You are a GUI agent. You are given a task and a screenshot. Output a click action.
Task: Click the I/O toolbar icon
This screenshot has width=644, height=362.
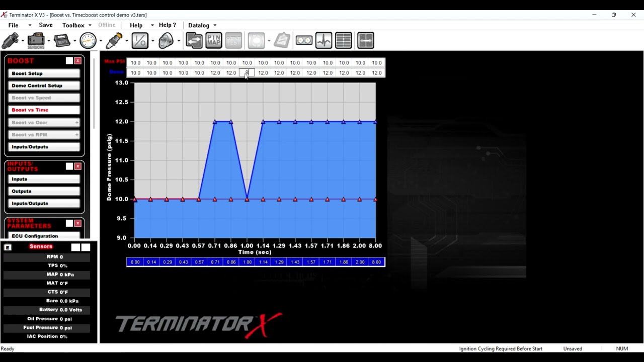(x=140, y=40)
